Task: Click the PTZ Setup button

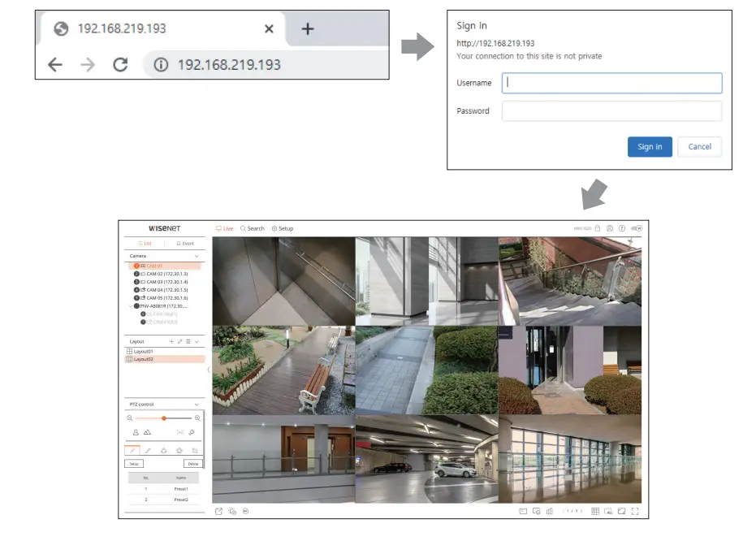Action: pyautogui.click(x=134, y=464)
